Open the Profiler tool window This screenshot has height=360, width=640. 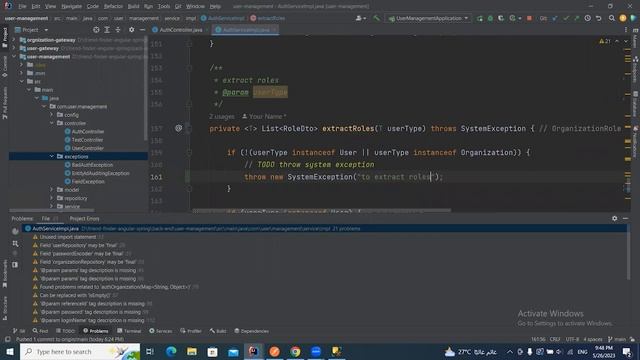[x=191, y=331]
